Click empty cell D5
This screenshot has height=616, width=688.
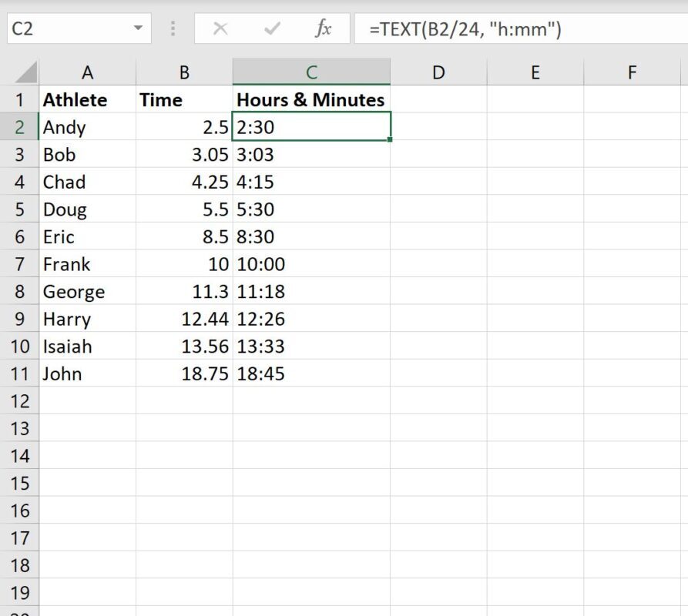coord(438,209)
